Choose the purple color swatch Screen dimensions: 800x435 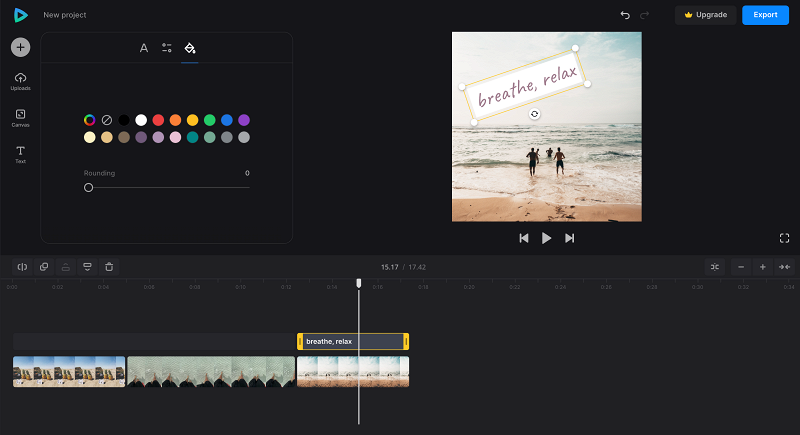point(244,120)
